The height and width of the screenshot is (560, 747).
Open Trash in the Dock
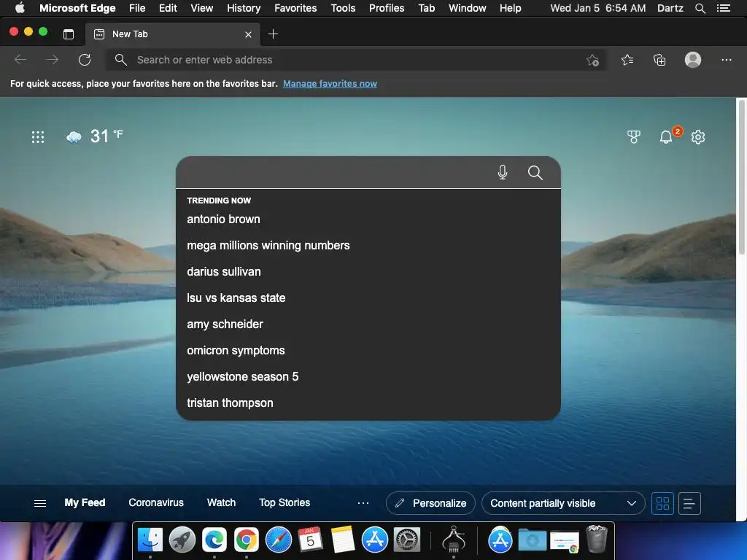pyautogui.click(x=597, y=539)
